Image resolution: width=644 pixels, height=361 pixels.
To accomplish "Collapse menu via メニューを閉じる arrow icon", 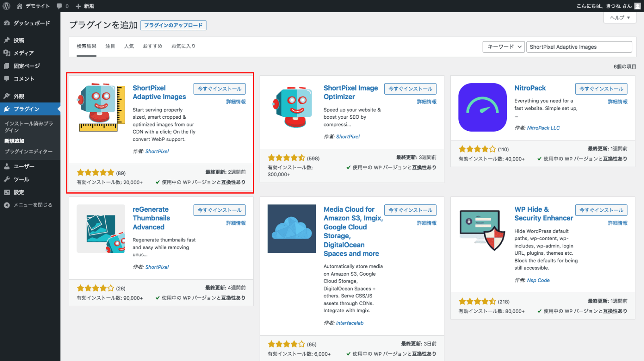I will pos(7,205).
